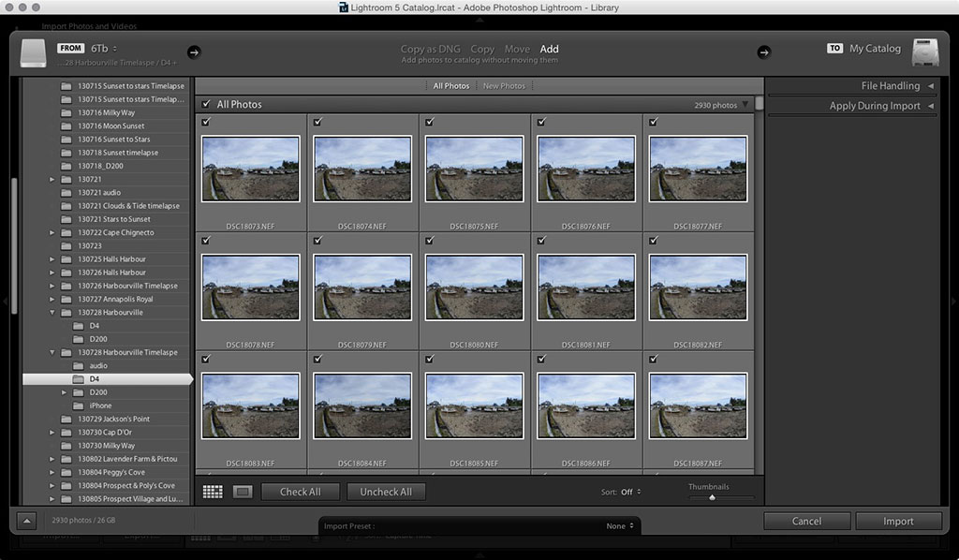Select 130726 Halls Harbour folder
959x560 pixels.
pos(112,273)
